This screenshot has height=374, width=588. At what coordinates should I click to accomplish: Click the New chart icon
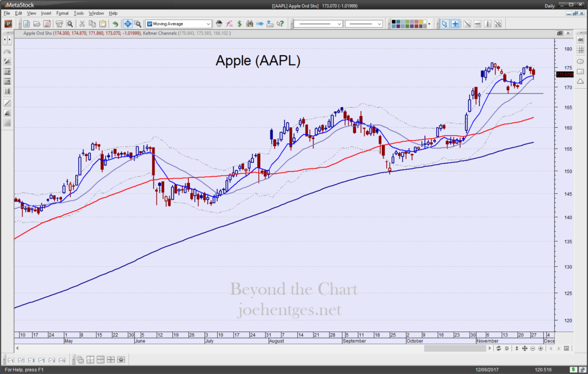pos(26,24)
